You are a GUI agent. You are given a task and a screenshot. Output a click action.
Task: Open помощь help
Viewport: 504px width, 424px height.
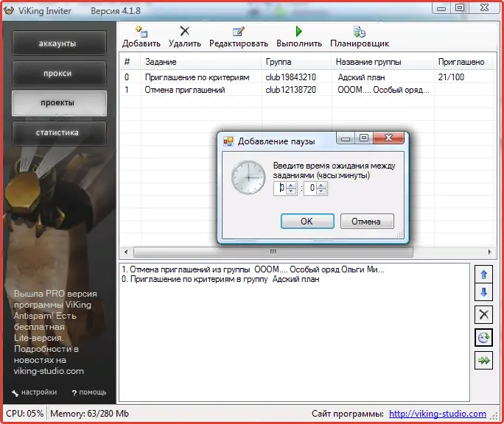[x=88, y=392]
